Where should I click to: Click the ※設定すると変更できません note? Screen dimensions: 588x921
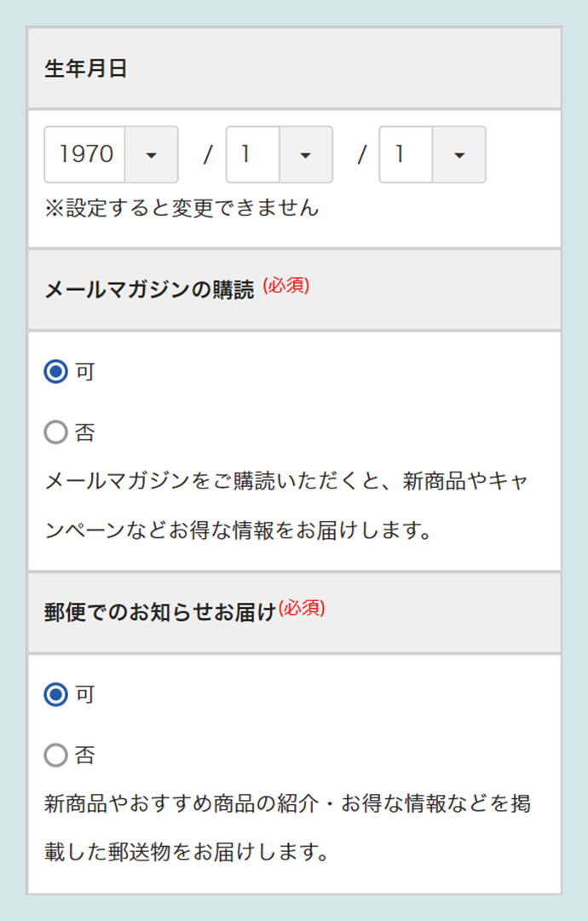point(182,207)
